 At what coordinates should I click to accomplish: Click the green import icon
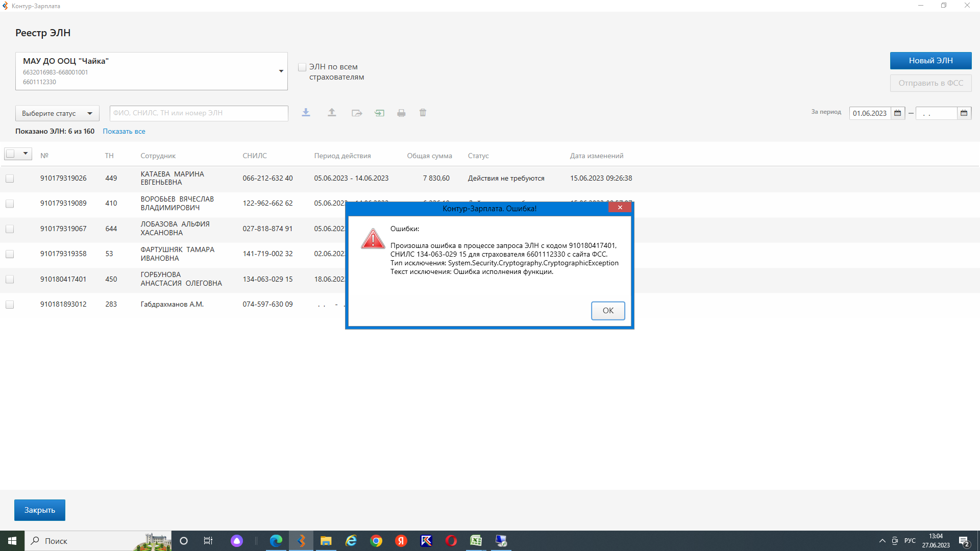click(379, 113)
